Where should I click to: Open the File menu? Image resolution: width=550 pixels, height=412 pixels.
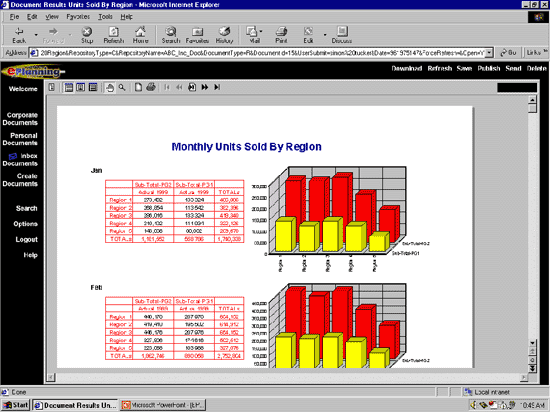[x=14, y=16]
